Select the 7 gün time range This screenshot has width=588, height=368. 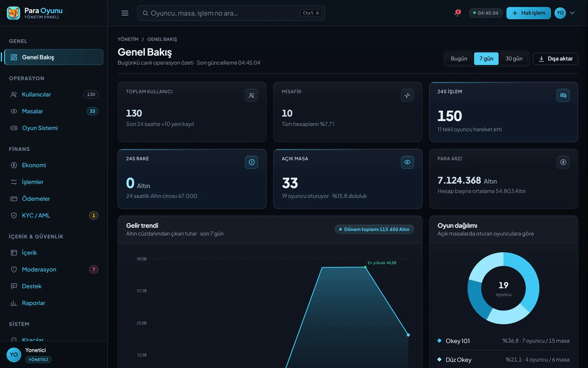(486, 59)
